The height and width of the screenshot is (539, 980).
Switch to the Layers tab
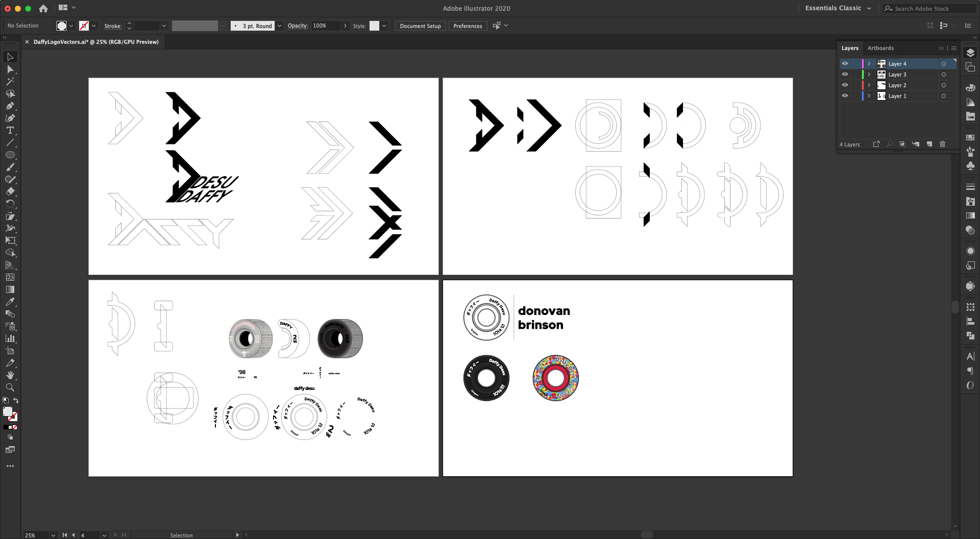click(850, 48)
